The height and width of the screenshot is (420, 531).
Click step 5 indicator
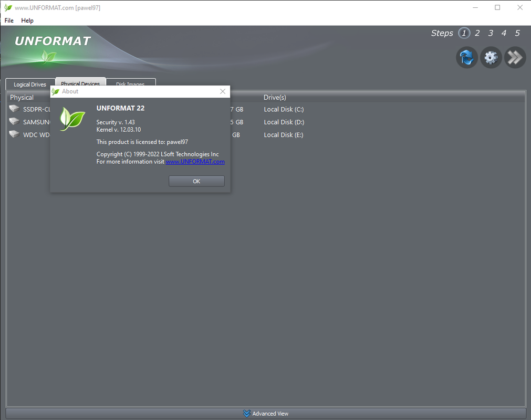517,33
